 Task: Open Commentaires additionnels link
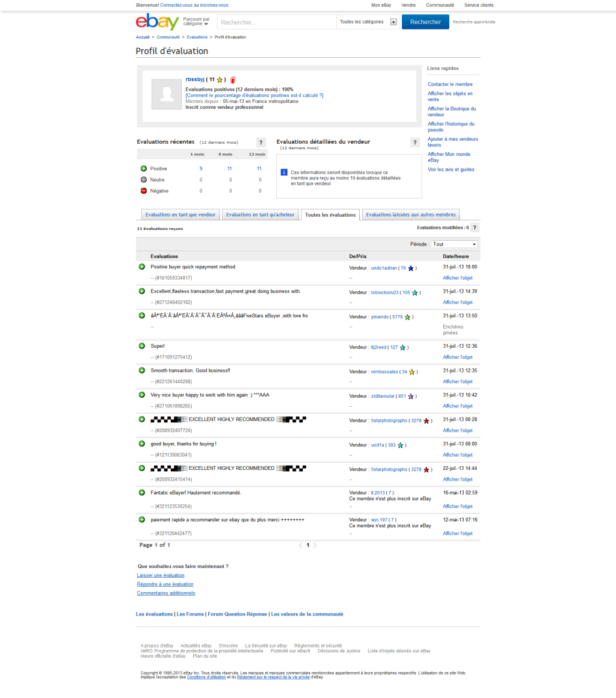tap(166, 593)
